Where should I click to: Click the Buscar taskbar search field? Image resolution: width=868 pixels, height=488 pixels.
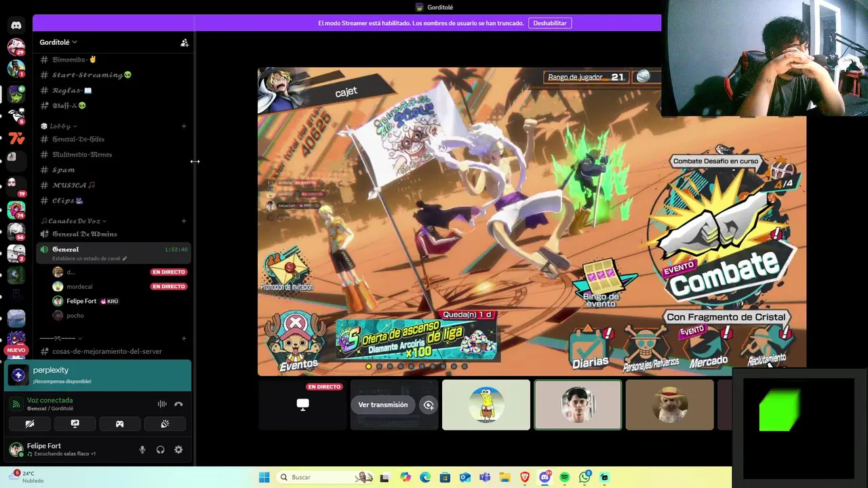click(x=324, y=477)
